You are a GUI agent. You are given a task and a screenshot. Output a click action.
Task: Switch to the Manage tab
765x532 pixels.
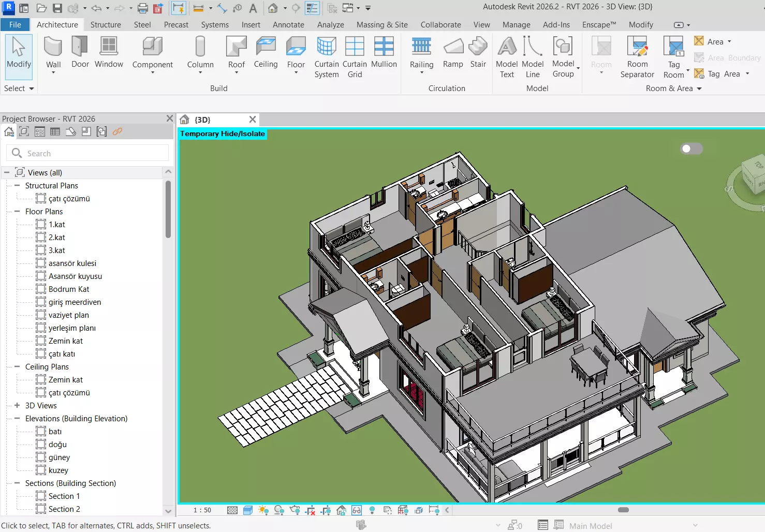tap(516, 24)
